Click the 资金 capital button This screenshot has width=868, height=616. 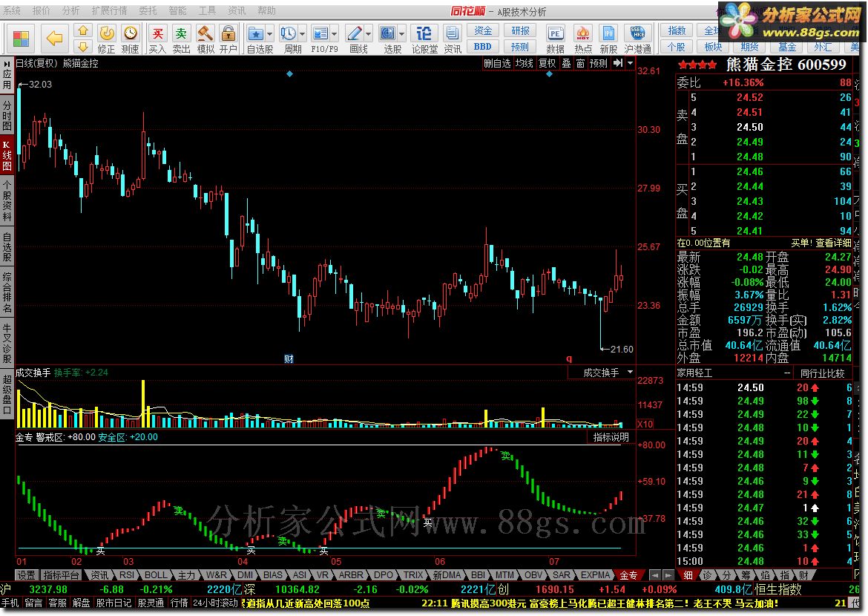coord(483,30)
